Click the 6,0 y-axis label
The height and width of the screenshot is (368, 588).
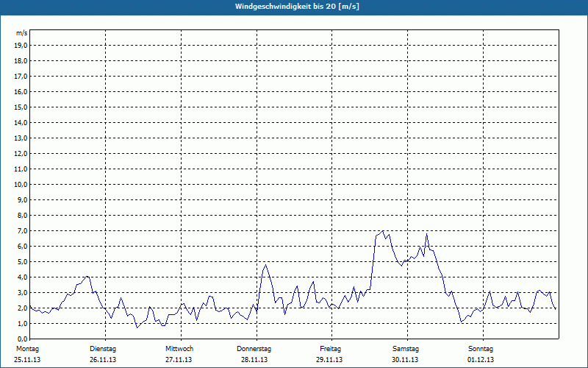[22, 246]
